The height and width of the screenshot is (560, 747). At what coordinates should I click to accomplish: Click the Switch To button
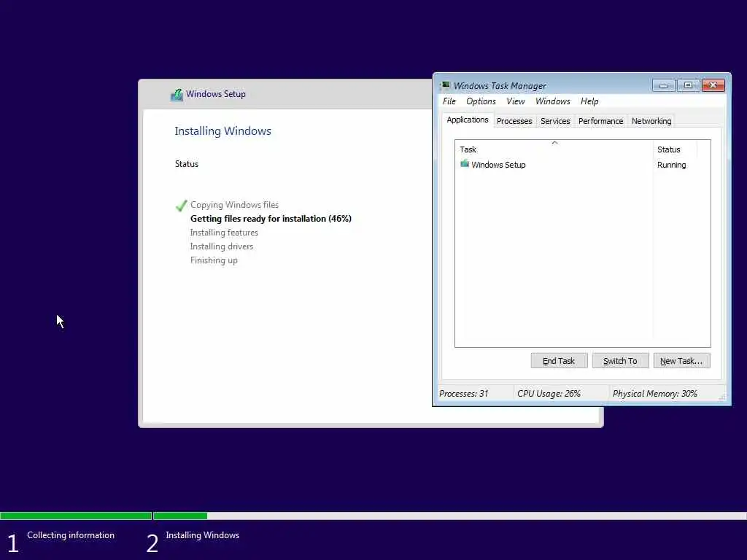620,361
